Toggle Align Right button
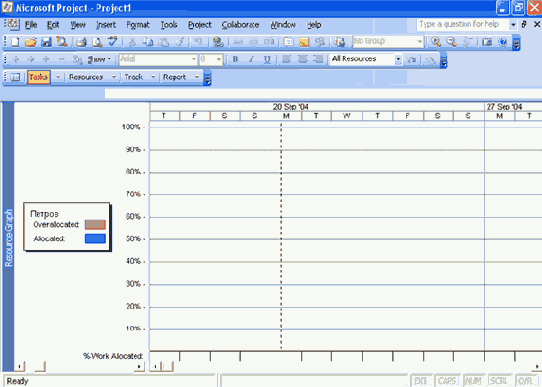 click(318, 59)
